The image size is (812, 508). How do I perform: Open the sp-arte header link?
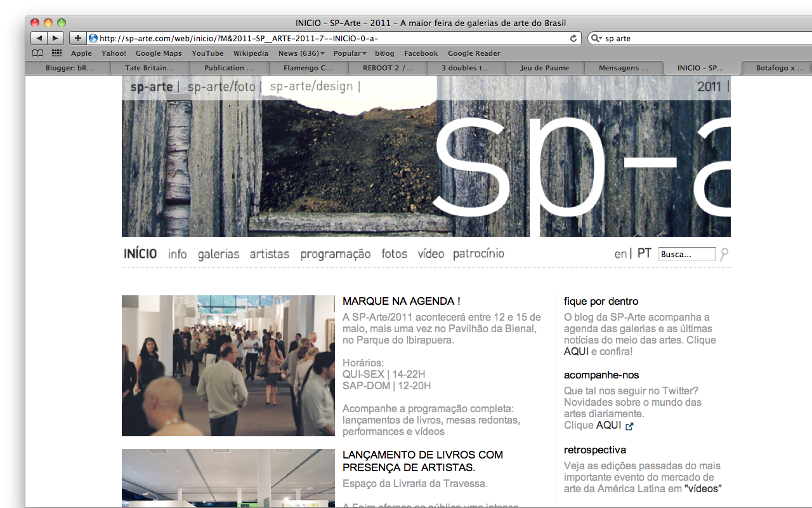click(152, 87)
